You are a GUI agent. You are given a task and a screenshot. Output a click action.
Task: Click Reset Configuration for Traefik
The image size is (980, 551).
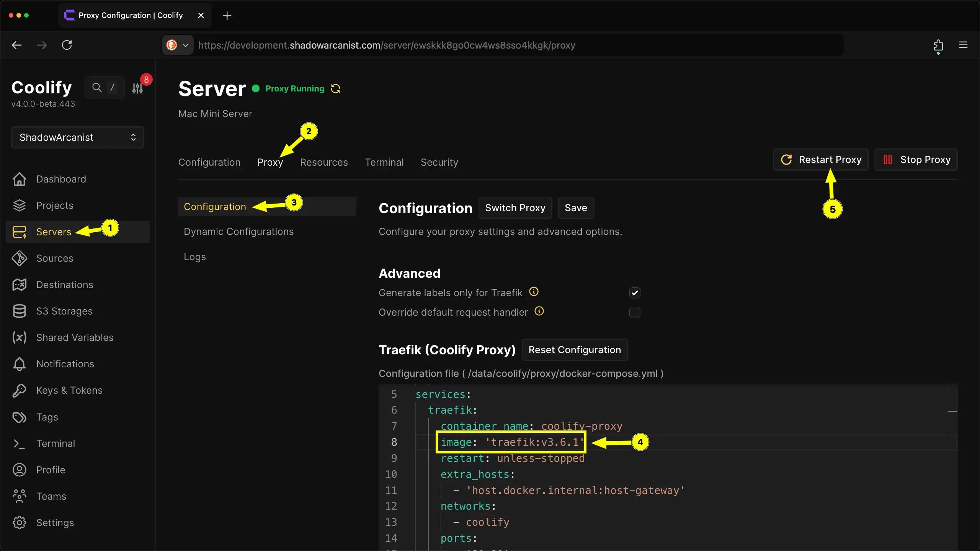(574, 349)
